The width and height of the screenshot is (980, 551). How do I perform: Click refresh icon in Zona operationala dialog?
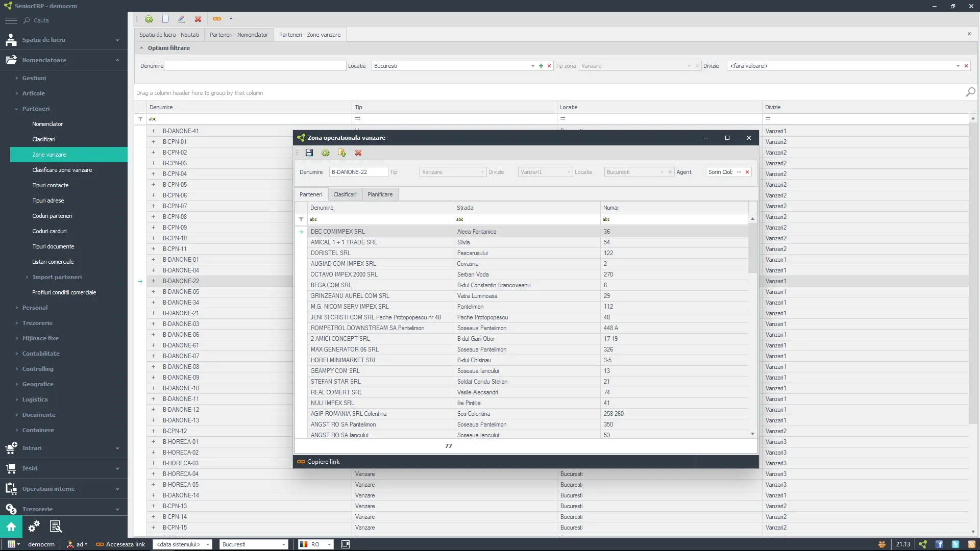coord(326,153)
